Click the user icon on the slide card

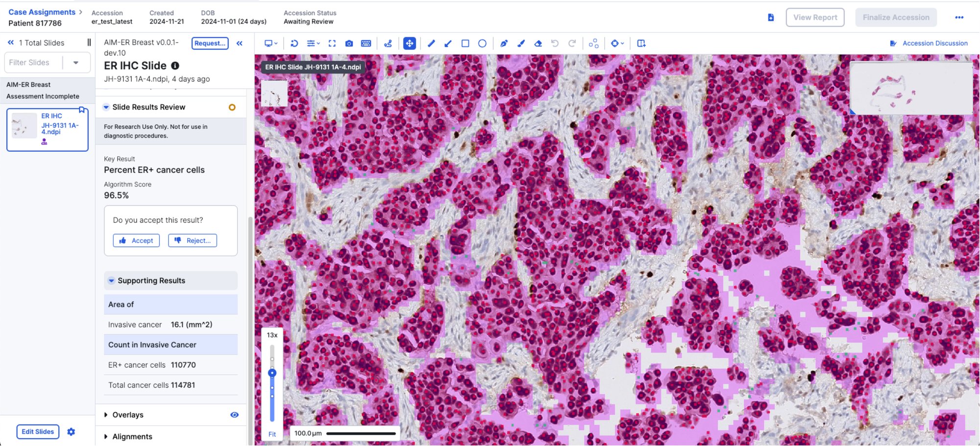click(44, 142)
